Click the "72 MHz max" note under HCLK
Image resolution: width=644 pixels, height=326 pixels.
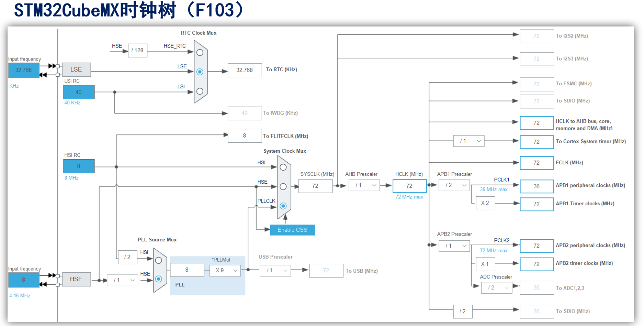click(409, 197)
